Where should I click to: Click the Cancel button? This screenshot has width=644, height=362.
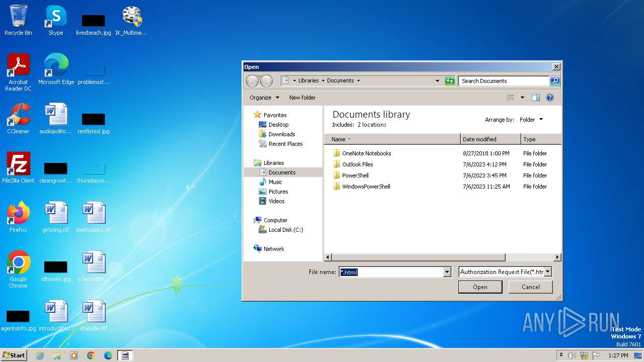coord(530,287)
